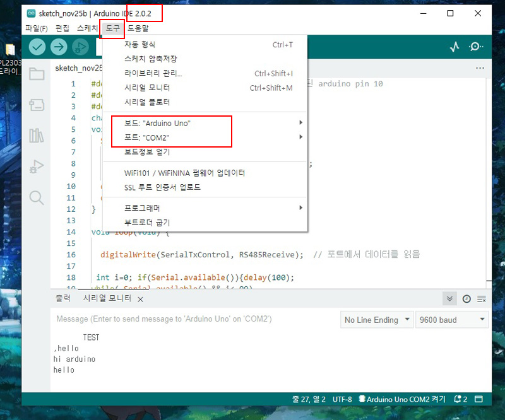Click 'hi arduino' line in serial output

(x=74, y=359)
